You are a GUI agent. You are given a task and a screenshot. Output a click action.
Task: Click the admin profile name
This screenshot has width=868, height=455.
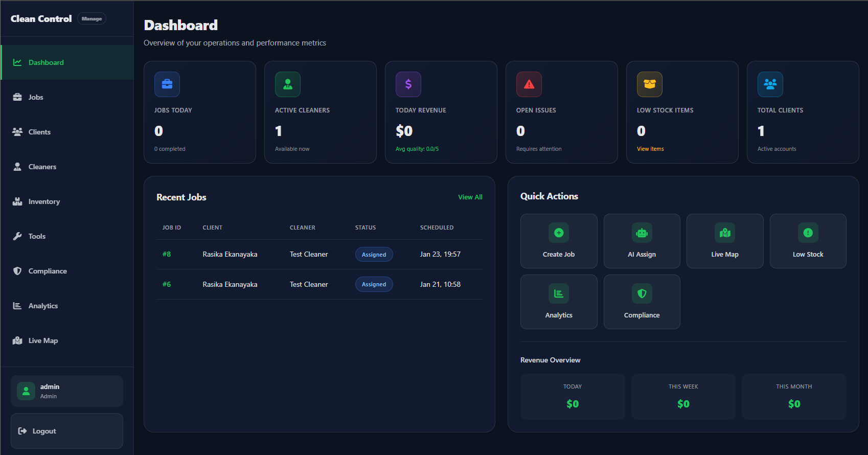pos(50,386)
